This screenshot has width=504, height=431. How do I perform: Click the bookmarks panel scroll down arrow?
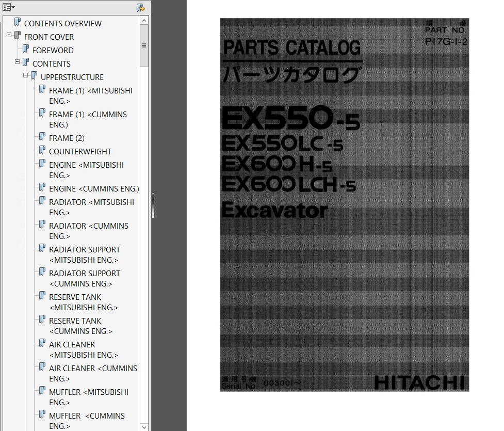[x=144, y=427]
